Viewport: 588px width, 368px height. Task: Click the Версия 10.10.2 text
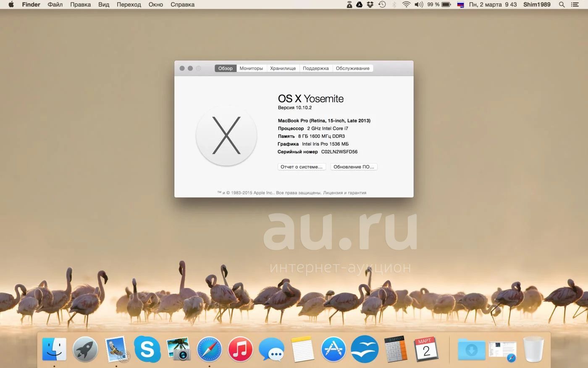point(295,108)
